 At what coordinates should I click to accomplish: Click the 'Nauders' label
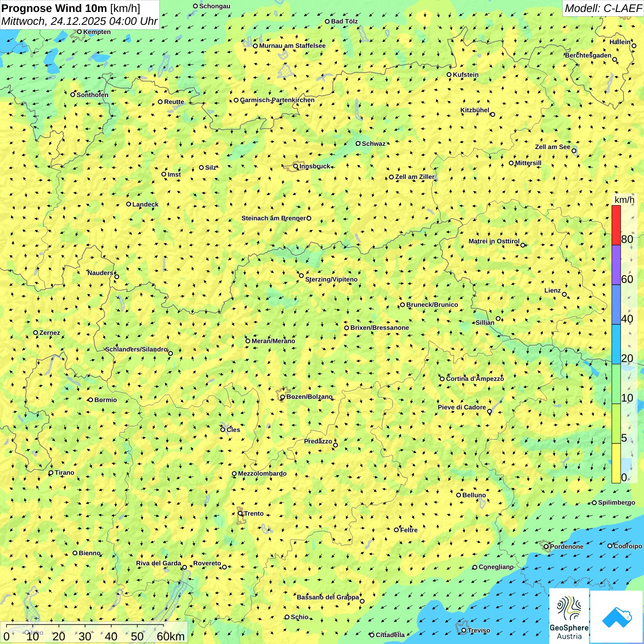[x=100, y=273]
